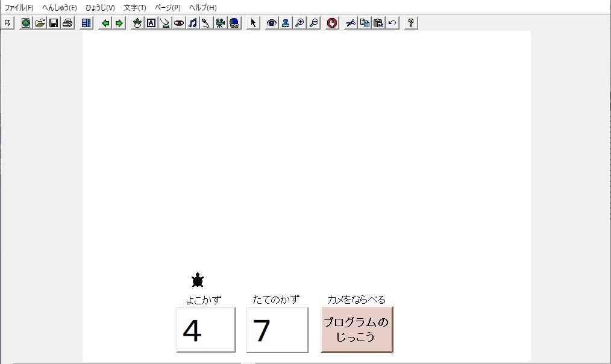Click the printer icon
This screenshot has width=611, height=364.
(x=67, y=23)
